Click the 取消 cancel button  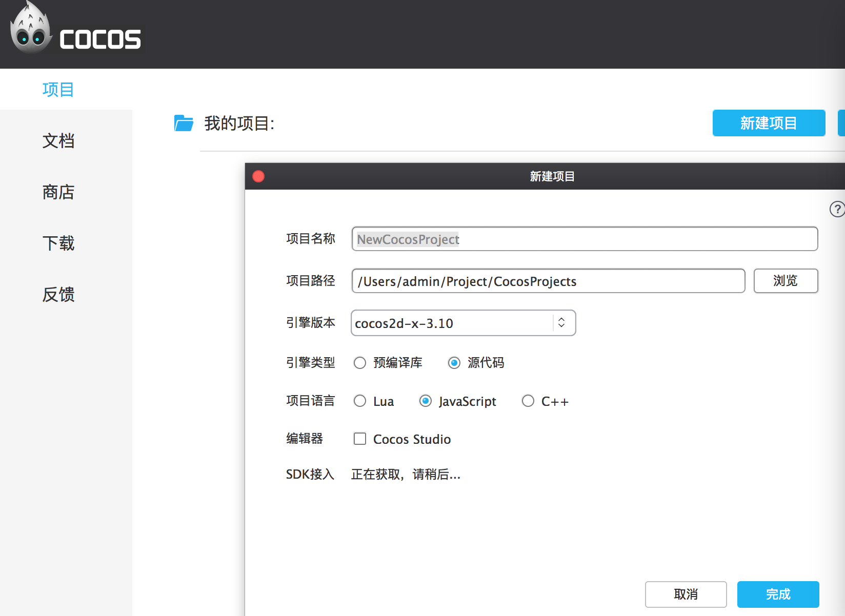(x=686, y=594)
